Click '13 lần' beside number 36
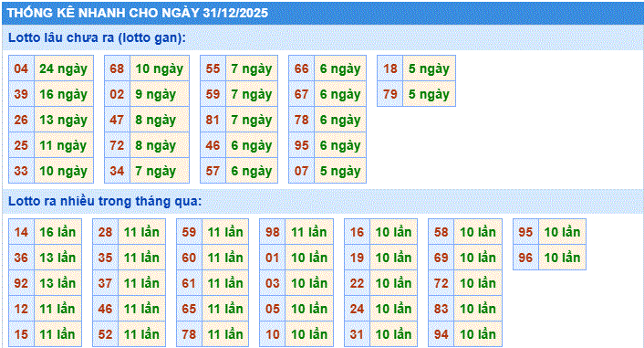This screenshot has width=644, height=348. pyautogui.click(x=57, y=257)
